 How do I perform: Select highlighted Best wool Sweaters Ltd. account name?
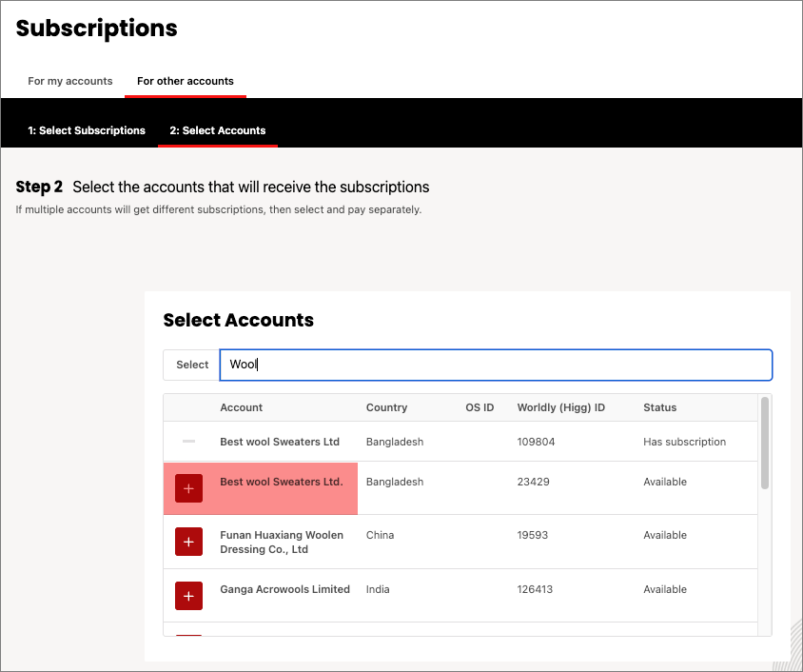[x=281, y=482]
